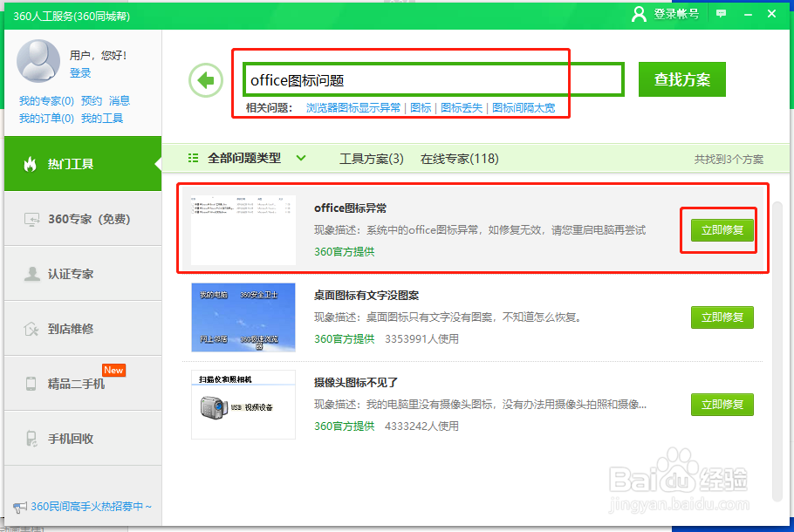The image size is (794, 532).
Task: Click 立即修复 for 桌面图标有文字没图案
Action: point(722,317)
